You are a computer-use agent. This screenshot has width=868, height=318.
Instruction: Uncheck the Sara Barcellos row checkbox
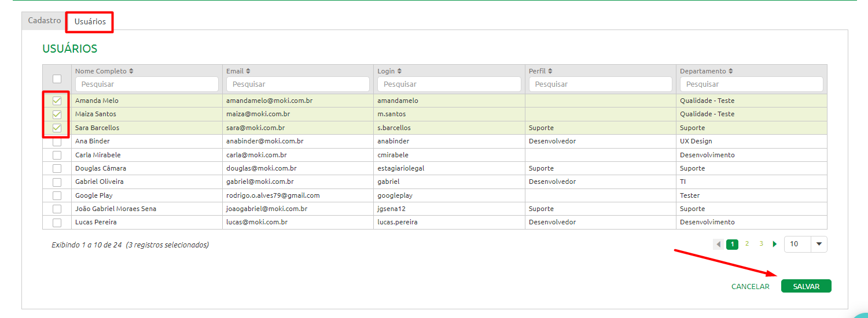(x=57, y=128)
